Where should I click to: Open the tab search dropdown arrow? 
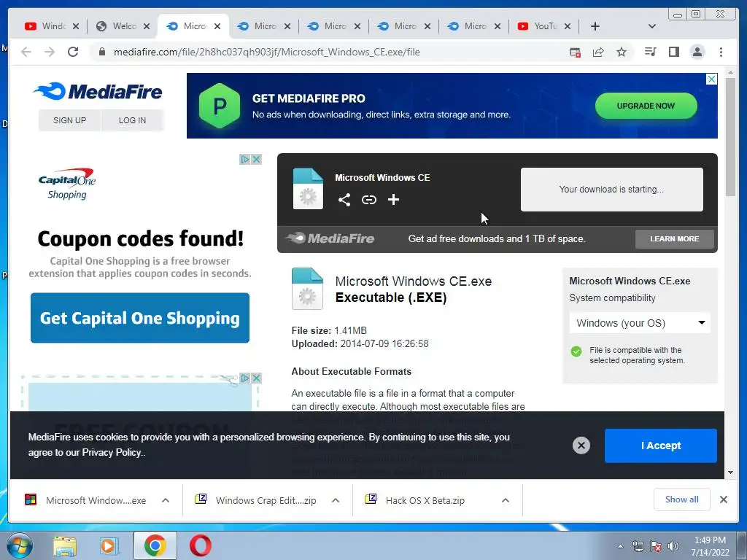coord(652,26)
